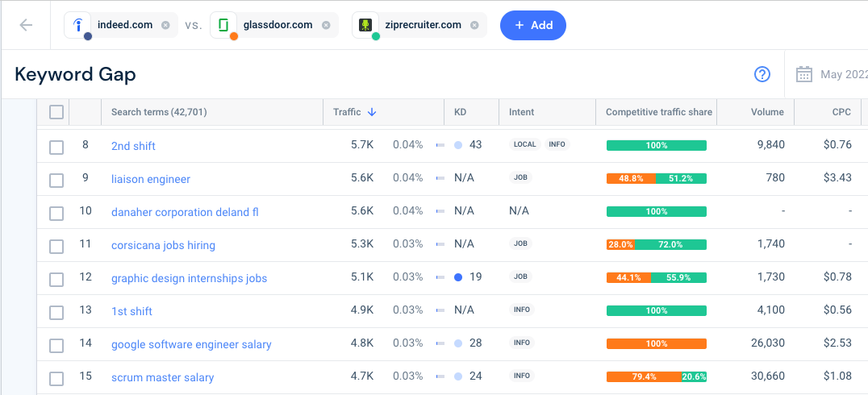The image size is (868, 395).
Task: Sort the table by the Volume column
Action: (x=767, y=112)
